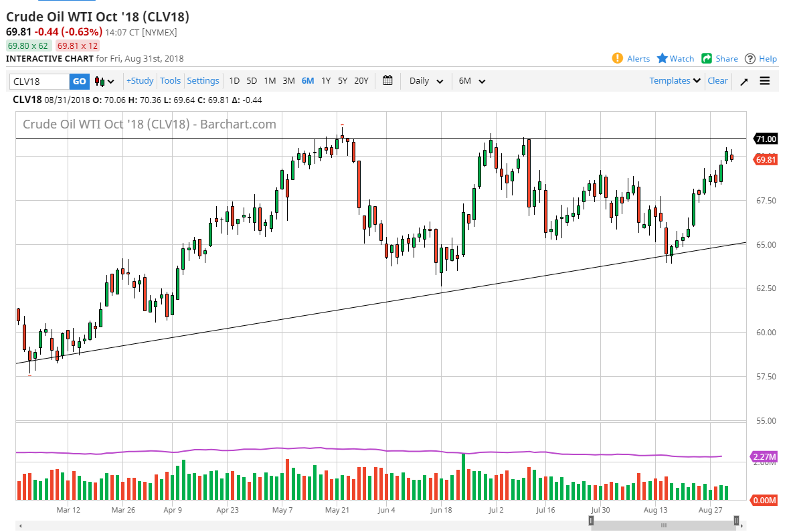The height and width of the screenshot is (532, 791).
Task: Select the 20Y time range
Action: pyautogui.click(x=361, y=81)
